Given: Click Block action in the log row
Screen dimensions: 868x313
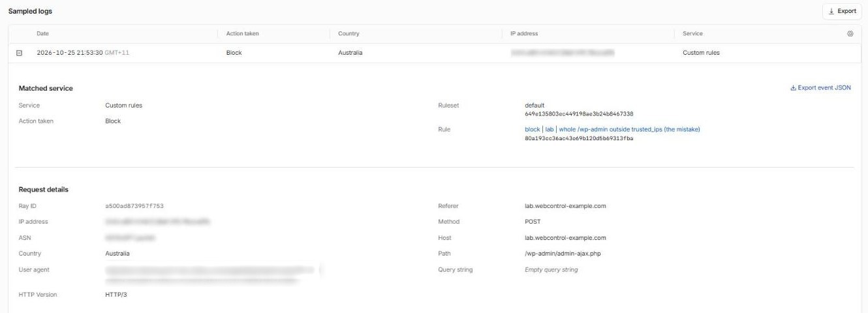Looking at the screenshot, I should point(234,53).
